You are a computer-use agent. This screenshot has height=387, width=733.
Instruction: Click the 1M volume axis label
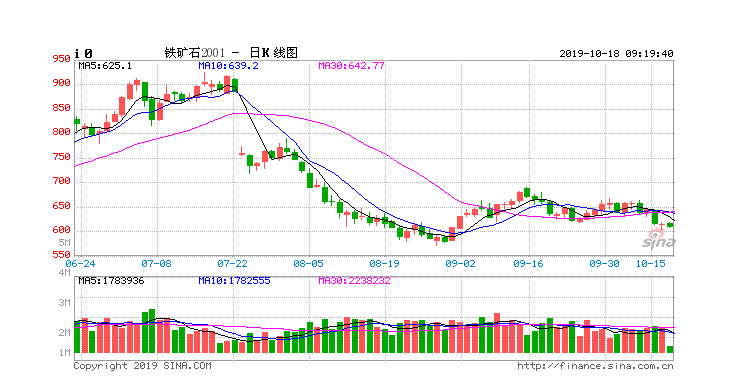(x=65, y=353)
